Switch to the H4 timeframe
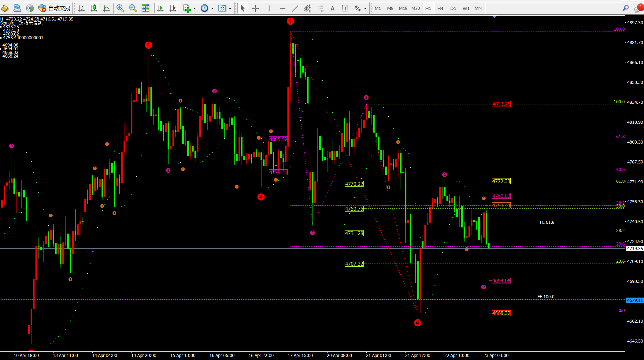Image resolution: width=644 pixels, height=360 pixels. click(x=440, y=8)
